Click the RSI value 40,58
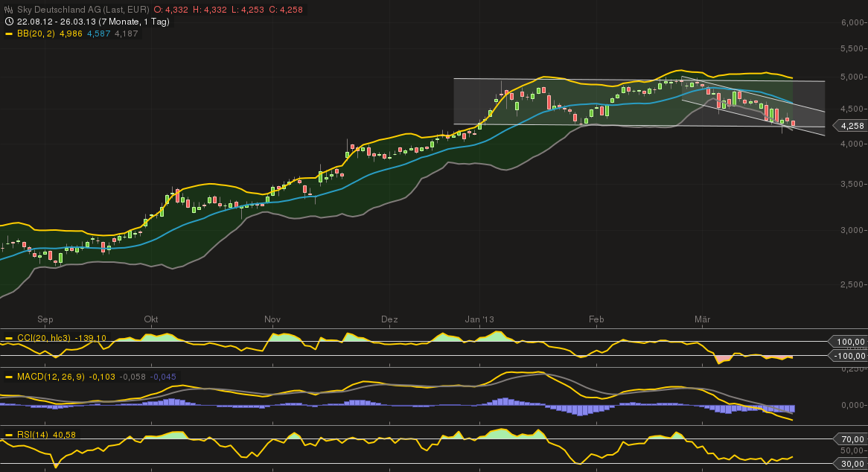Viewport: 868px width, 472px height. [64, 435]
